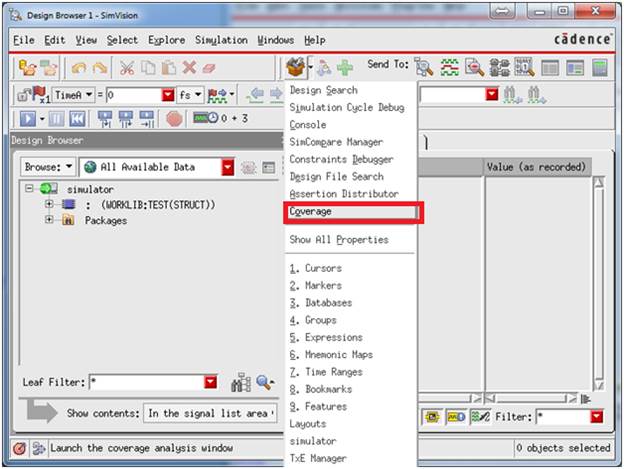
Task: Open the All Available Data red dropdown
Action: tap(228, 167)
